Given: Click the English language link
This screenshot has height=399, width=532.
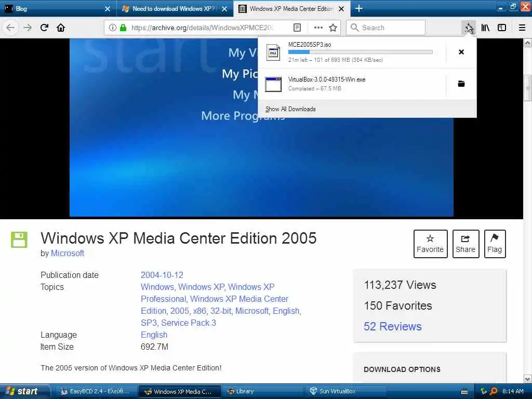Looking at the screenshot, I should [x=154, y=335].
